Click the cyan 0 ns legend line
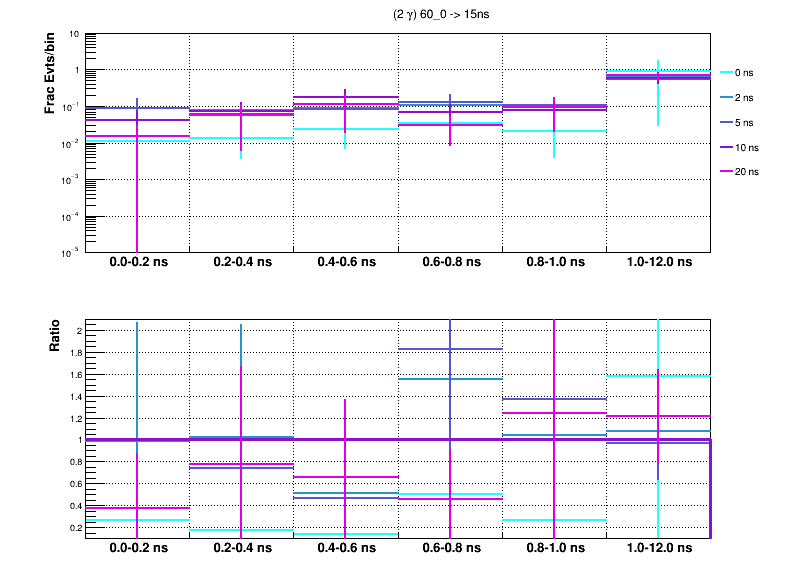Screen dimensions: 796x572 point(725,73)
